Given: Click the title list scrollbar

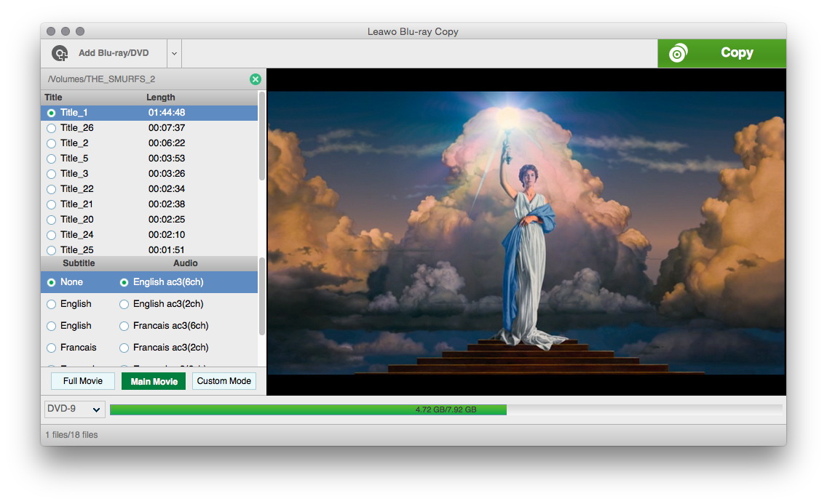Looking at the screenshot, I should (x=261, y=137).
